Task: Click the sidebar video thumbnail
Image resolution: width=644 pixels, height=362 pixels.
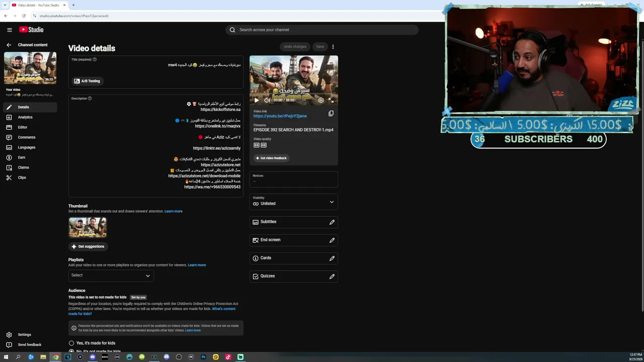Action: (x=30, y=68)
